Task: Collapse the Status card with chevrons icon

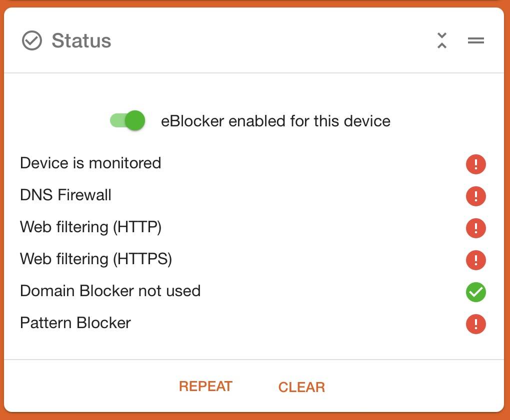Action: pos(441,40)
